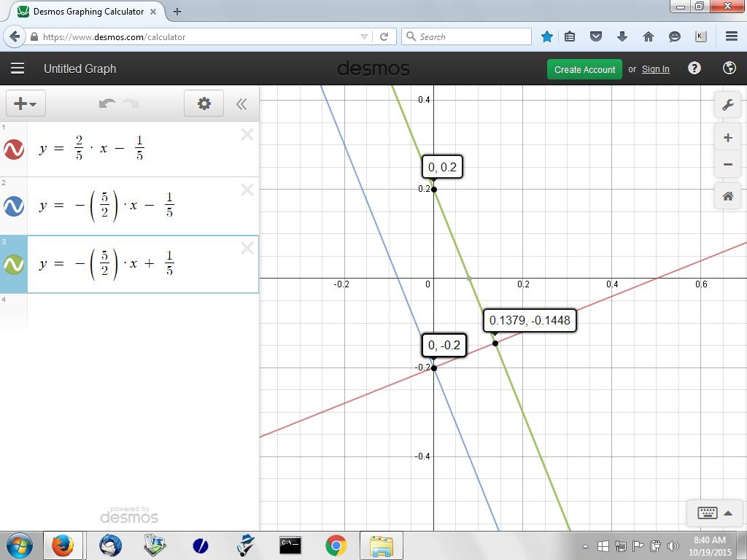The width and height of the screenshot is (747, 560).
Task: Click empty expression row 4
Action: [143, 312]
